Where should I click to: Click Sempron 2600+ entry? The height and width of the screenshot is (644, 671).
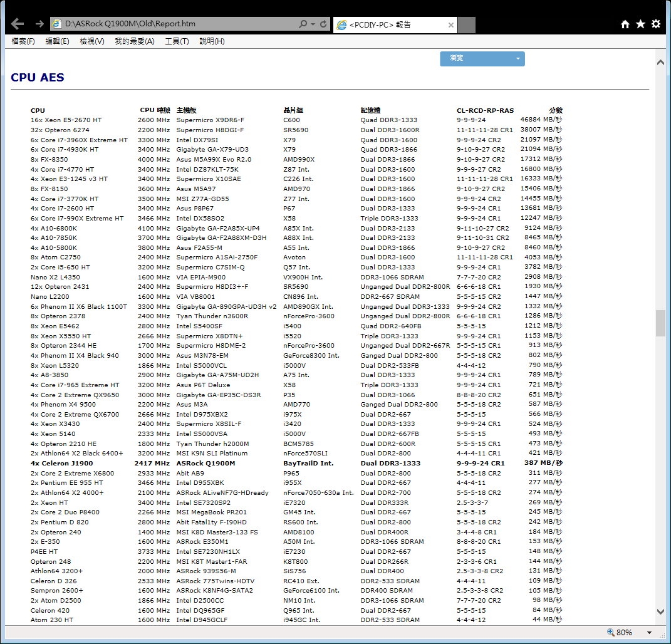[x=57, y=591]
